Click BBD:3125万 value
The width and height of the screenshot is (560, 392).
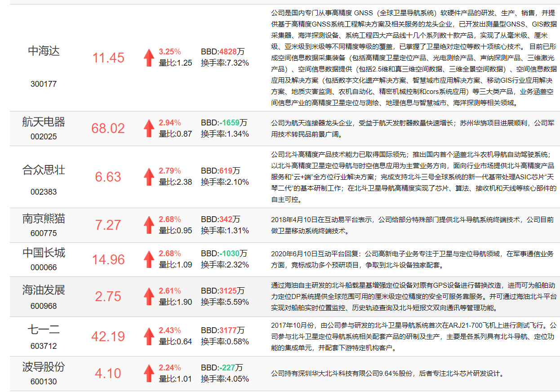click(222, 291)
